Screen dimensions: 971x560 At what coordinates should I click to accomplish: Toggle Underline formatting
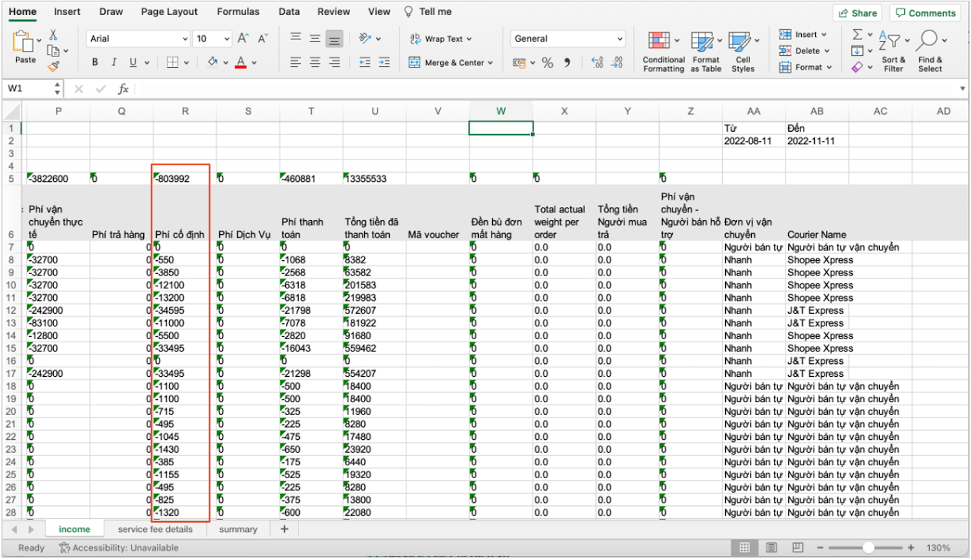133,62
